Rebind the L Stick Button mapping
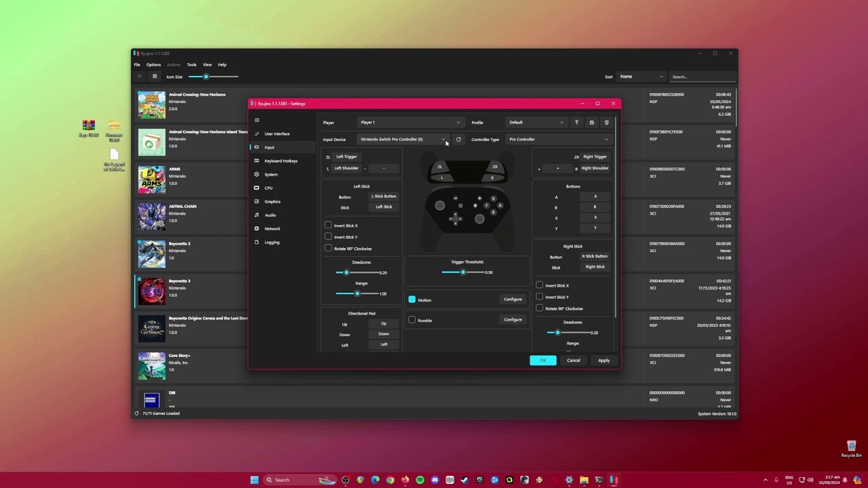Viewport: 868px width, 488px height. tap(384, 197)
